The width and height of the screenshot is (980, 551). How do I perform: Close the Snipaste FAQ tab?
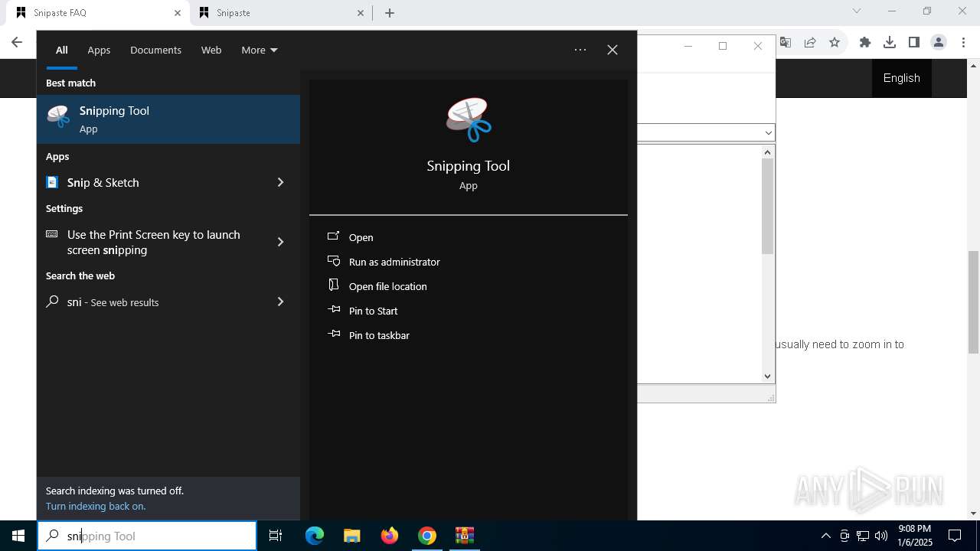(x=178, y=13)
